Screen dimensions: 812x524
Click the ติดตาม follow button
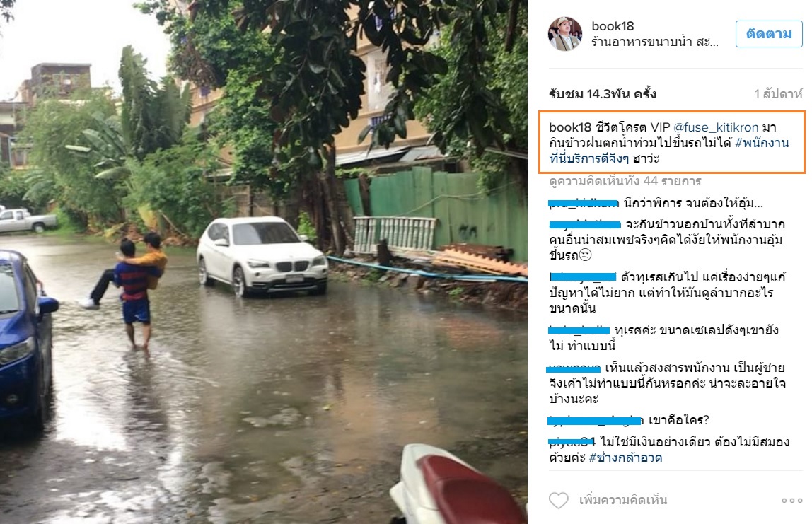coord(769,34)
